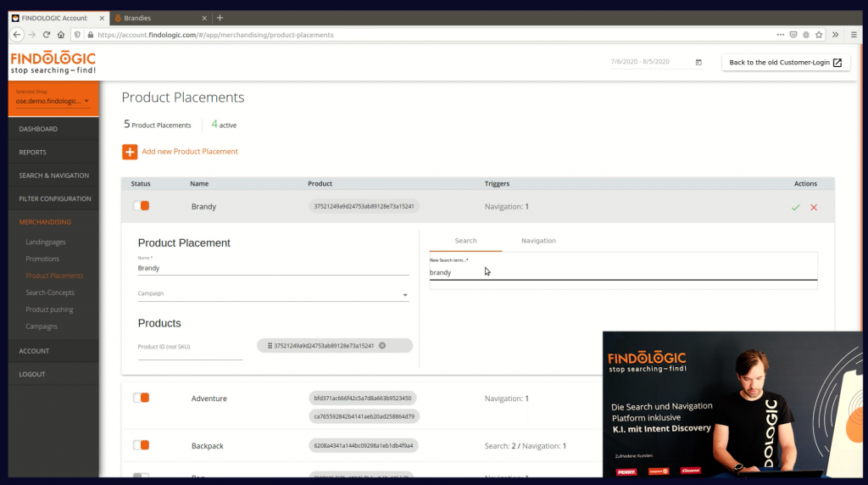The height and width of the screenshot is (485, 868).
Task: Click the orange plus icon to add a placement
Action: [130, 152]
